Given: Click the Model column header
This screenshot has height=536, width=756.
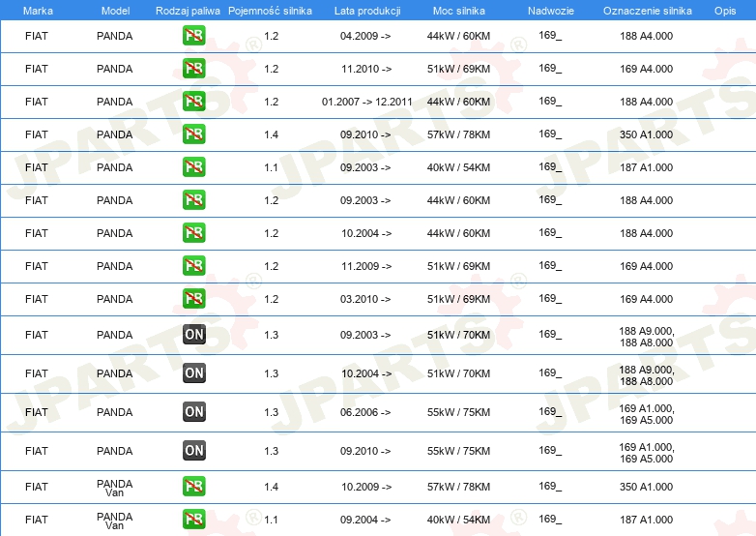Looking at the screenshot, I should (x=115, y=11).
